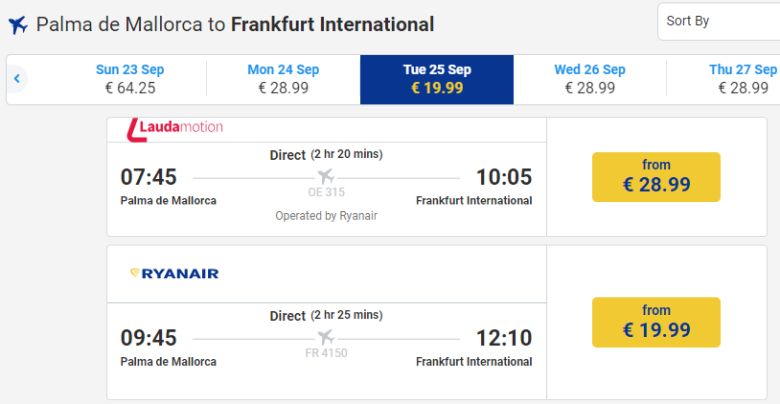Click plane icon above flight FR 4150
This screenshot has width=780, height=404.
tap(326, 337)
